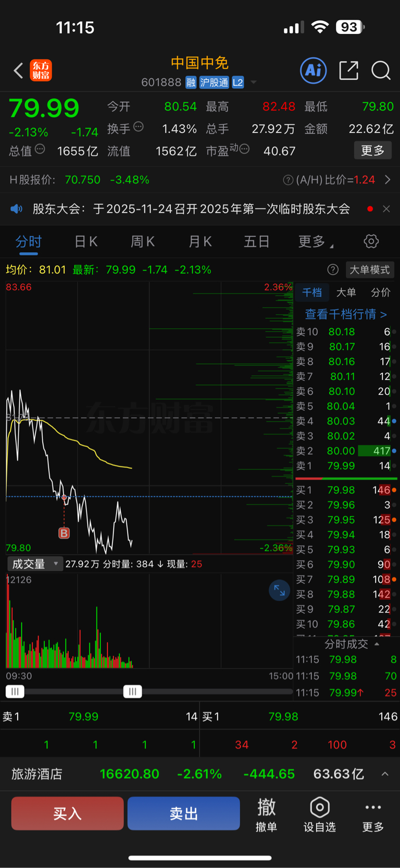Open the Ai assistant icon
400x868 pixels.
(x=314, y=70)
